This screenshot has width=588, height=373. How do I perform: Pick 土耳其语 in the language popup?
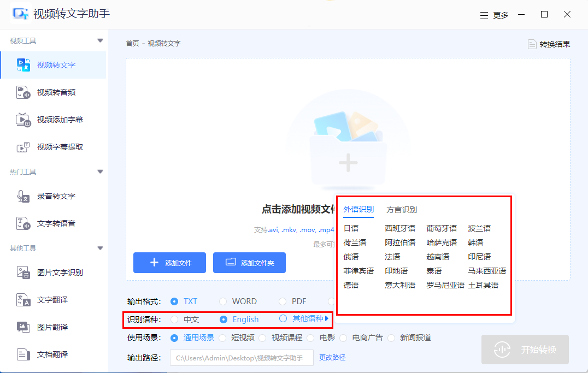484,285
